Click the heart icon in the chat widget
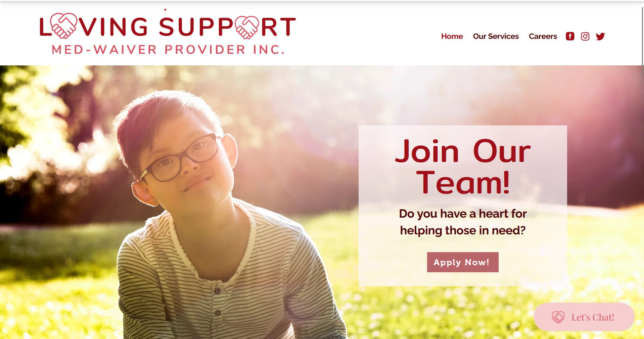This screenshot has width=644, height=339. pos(558,317)
